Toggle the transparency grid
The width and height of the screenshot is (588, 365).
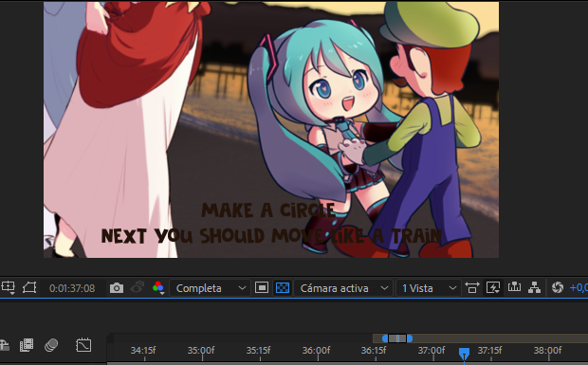[283, 288]
